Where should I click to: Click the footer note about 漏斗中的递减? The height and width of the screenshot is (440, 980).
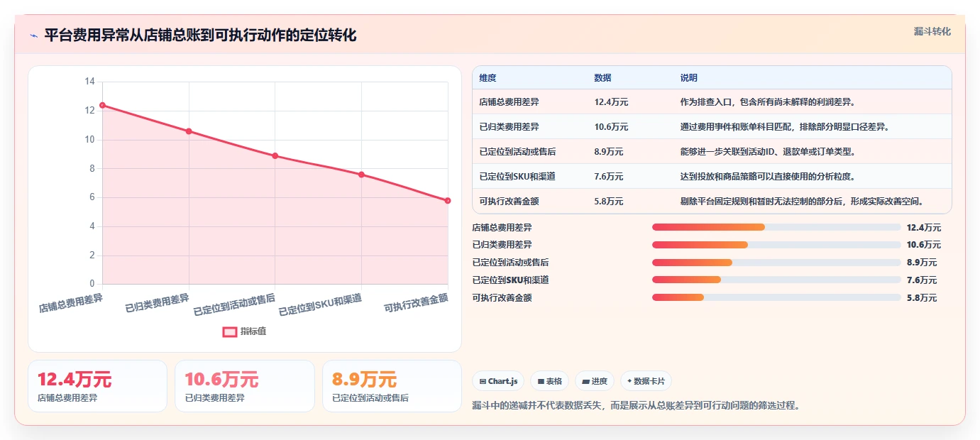(x=636, y=406)
